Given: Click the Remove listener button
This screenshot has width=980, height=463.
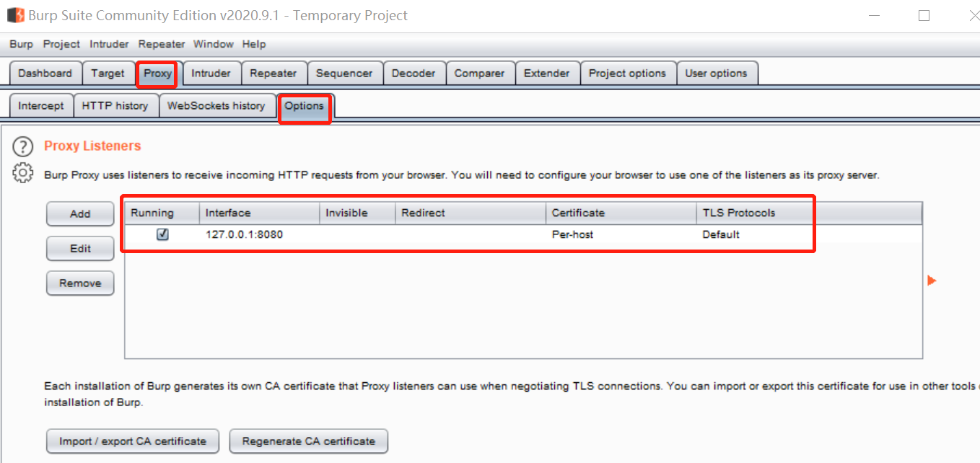Looking at the screenshot, I should point(80,283).
